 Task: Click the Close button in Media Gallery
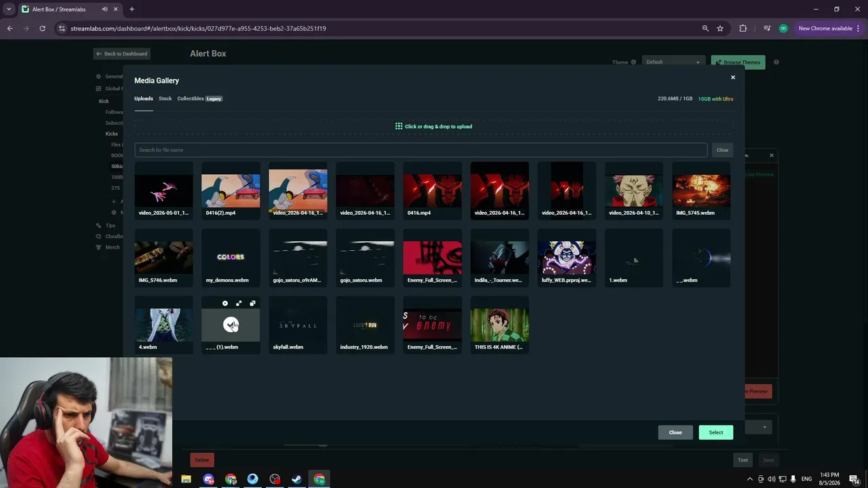675,432
